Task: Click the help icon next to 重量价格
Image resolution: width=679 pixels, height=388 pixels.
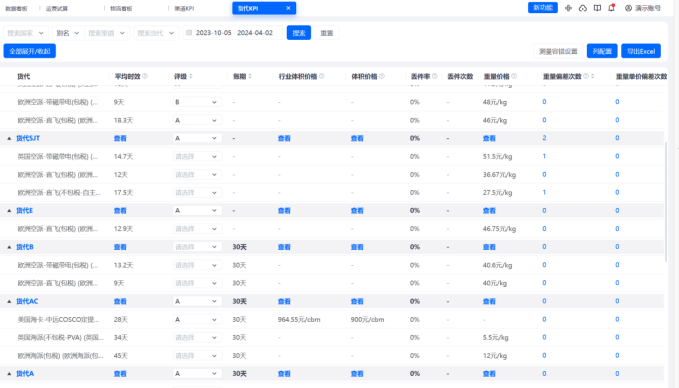Action: click(514, 76)
